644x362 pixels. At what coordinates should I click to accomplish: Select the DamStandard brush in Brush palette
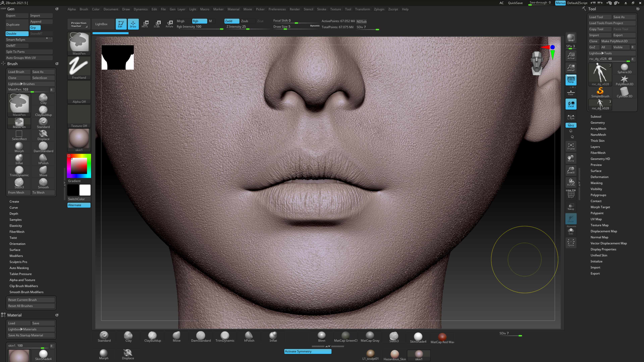point(43,147)
